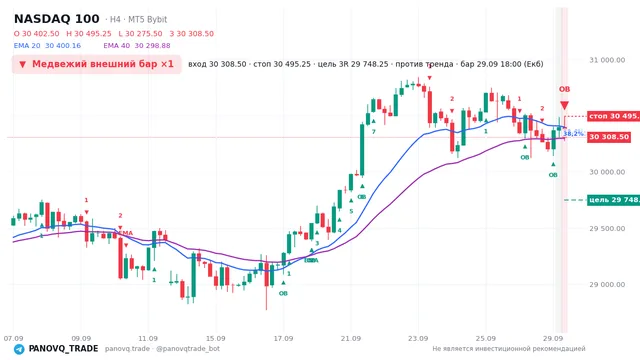Click the red triangle in the bearish badge
640x360 pixels.
point(23,64)
